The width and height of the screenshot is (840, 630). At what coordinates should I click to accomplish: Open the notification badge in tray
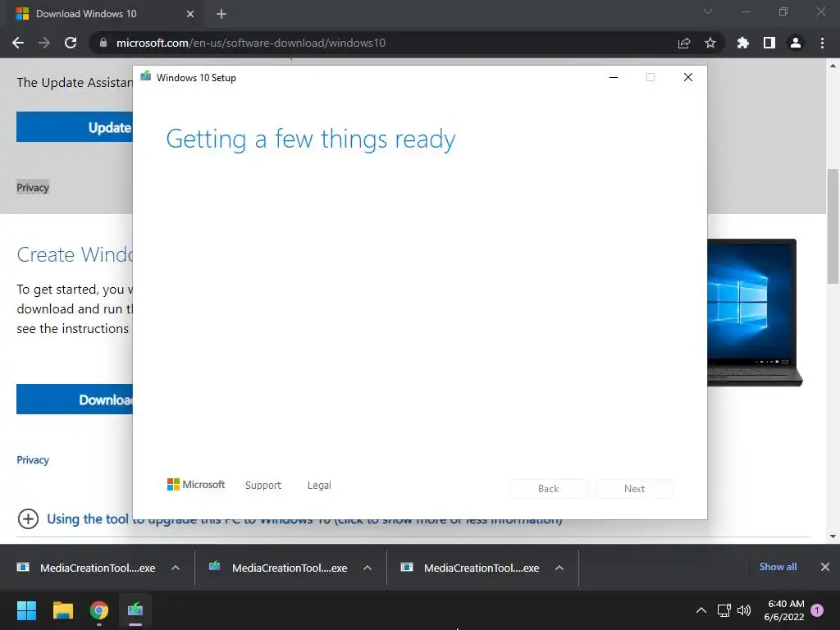817,610
